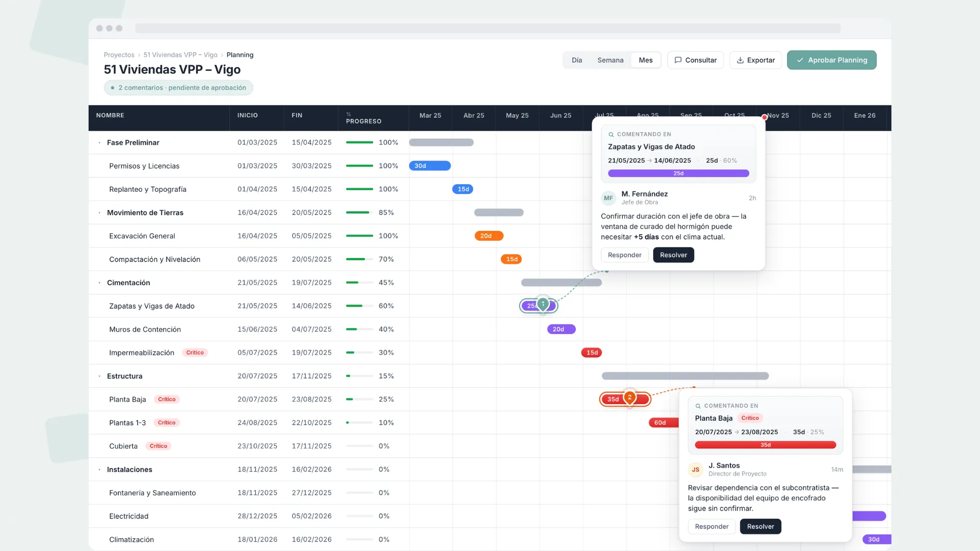Click the Planning breadcrumb
980x551 pixels.
click(240, 55)
